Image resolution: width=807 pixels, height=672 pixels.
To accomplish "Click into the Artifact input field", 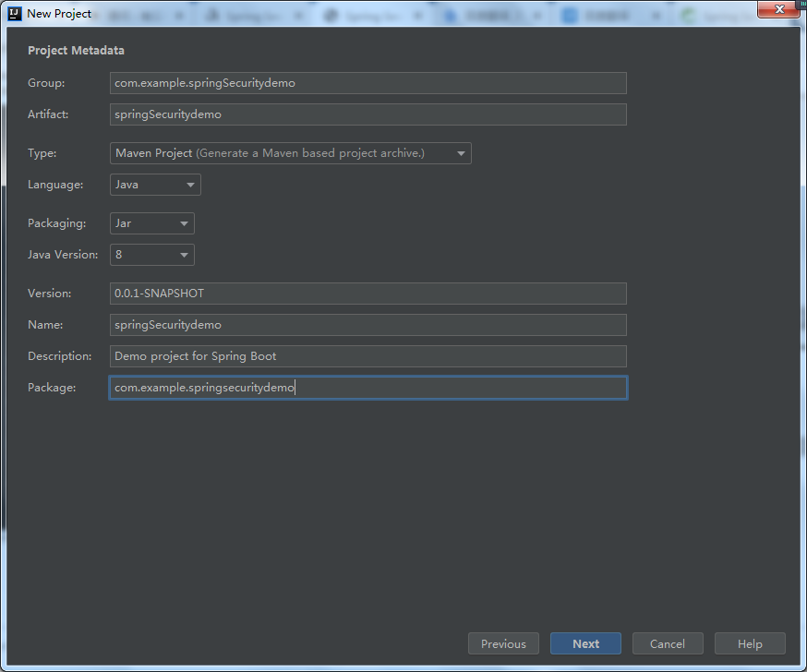I will point(367,114).
